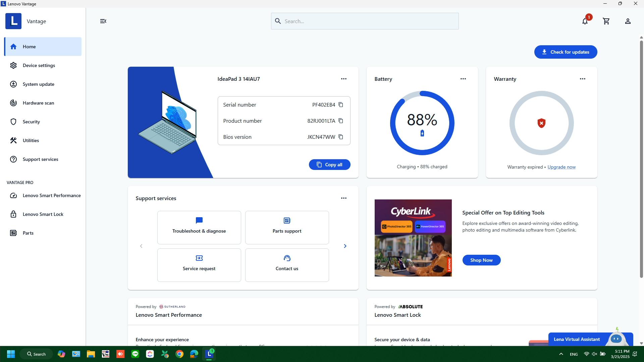Go to Home in sidebar
Screen dimensions: 644x362
(x=43, y=47)
